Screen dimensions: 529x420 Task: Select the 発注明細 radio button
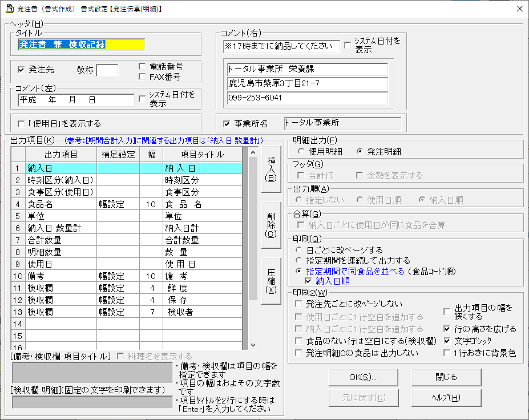click(x=360, y=151)
